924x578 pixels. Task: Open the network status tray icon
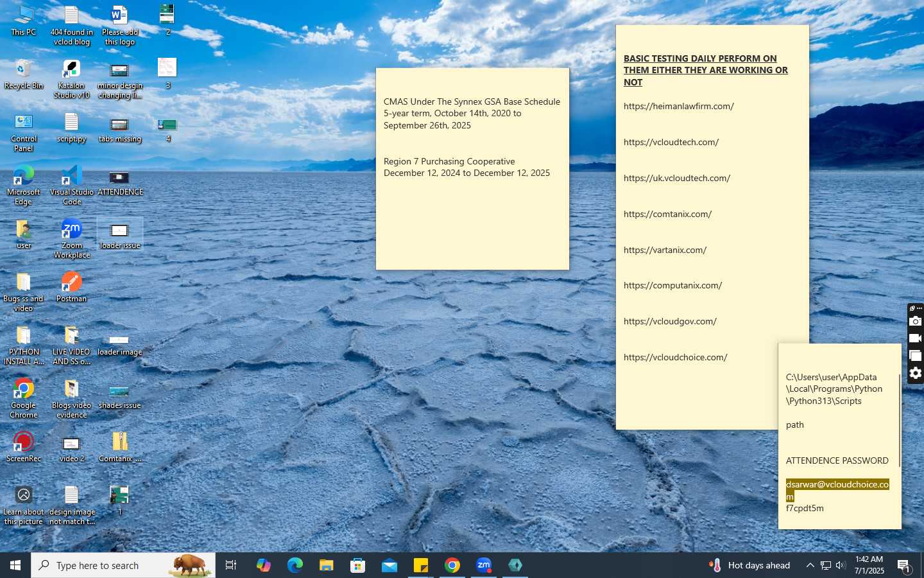click(826, 565)
